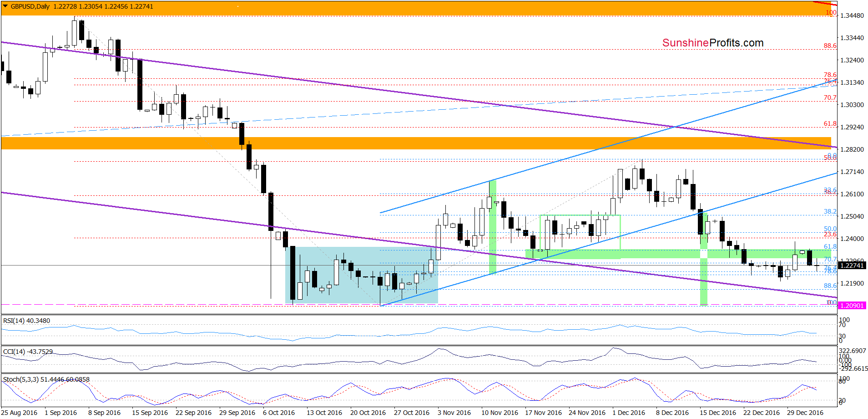The width and height of the screenshot is (868, 419).
Task: Click the 15 Sep 2016 date label
Action: (150, 413)
